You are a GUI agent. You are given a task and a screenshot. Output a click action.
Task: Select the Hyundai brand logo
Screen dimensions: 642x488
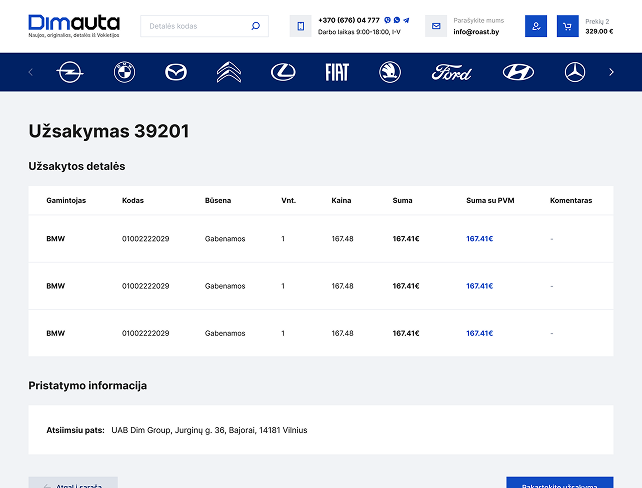[518, 72]
